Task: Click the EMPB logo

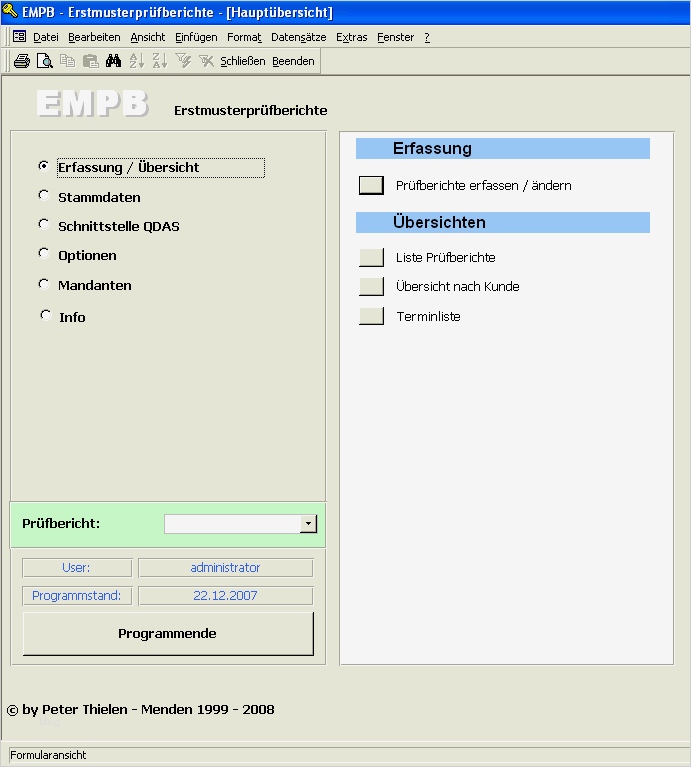Action: tap(92, 103)
